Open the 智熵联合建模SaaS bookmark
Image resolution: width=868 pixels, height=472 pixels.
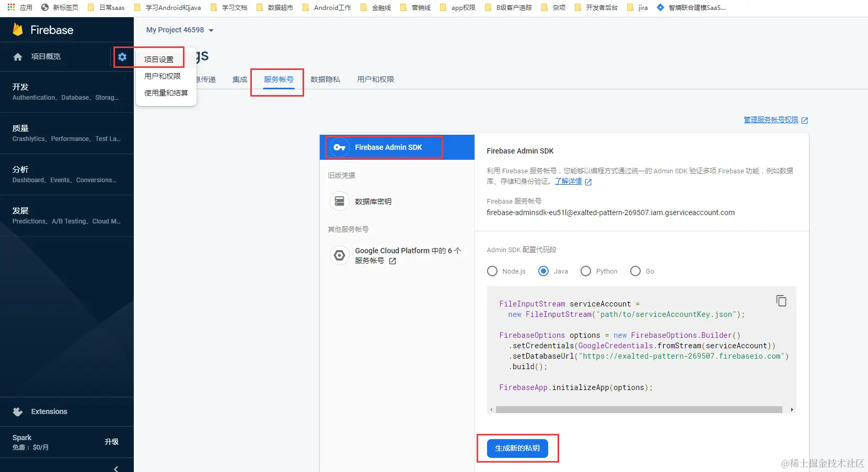[x=691, y=7]
